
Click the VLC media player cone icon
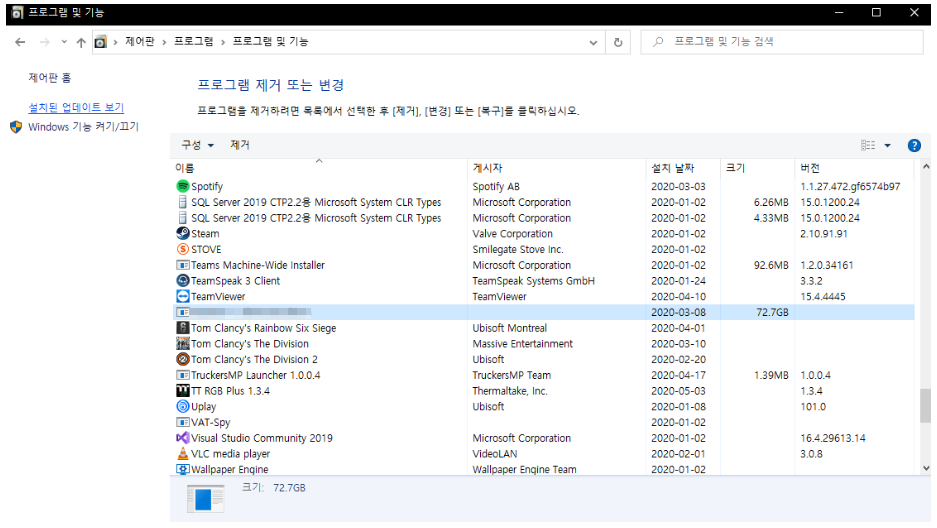183,454
